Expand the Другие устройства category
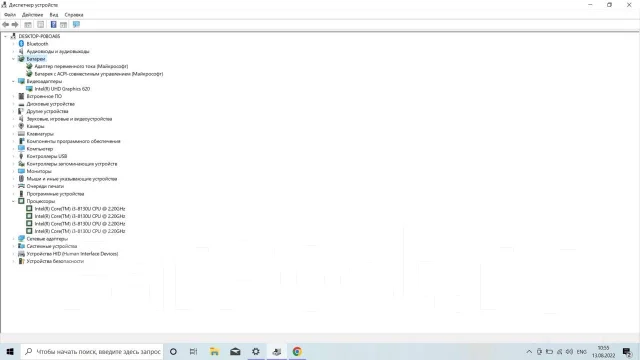The height and width of the screenshot is (360, 640). [x=13, y=111]
